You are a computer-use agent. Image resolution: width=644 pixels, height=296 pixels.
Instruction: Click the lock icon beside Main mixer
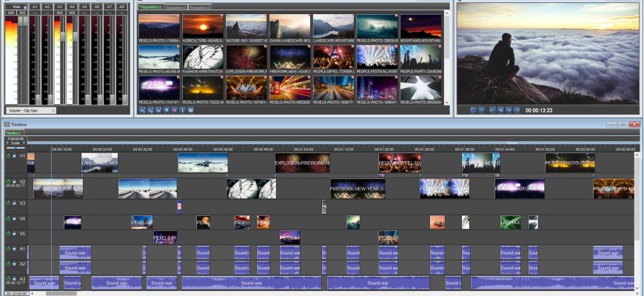click(25, 7)
